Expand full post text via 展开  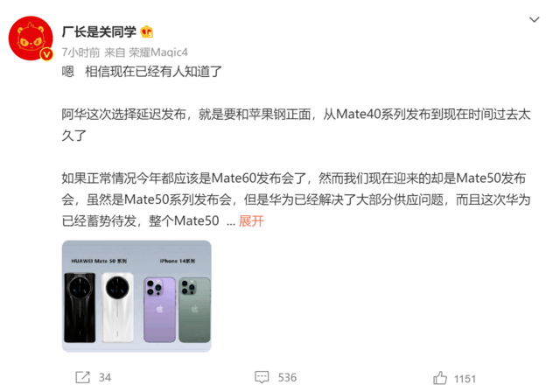coord(251,221)
